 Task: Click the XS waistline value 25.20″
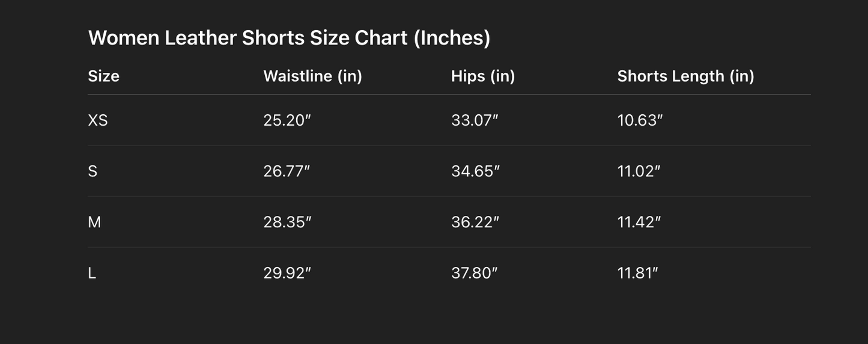point(287,120)
